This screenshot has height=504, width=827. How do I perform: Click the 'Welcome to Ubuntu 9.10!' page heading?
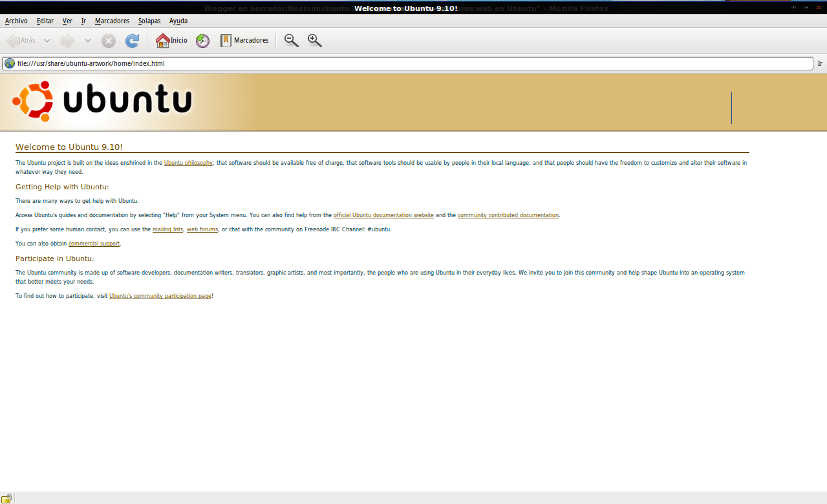coord(69,147)
